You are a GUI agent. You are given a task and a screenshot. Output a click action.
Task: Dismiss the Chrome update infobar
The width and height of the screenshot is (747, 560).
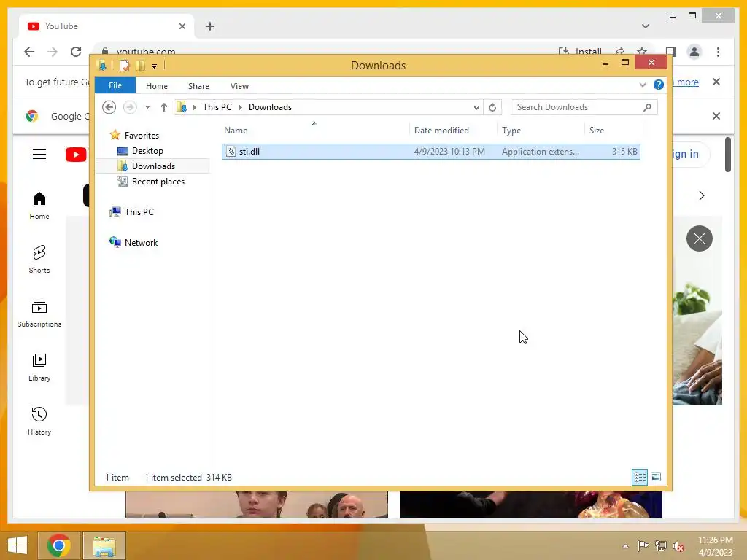(716, 82)
